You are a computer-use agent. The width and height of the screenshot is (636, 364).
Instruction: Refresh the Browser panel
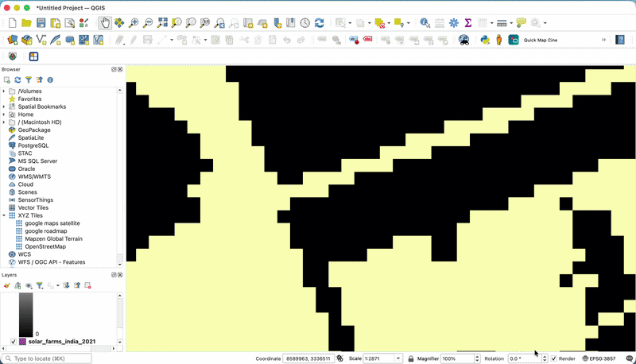(x=17, y=79)
